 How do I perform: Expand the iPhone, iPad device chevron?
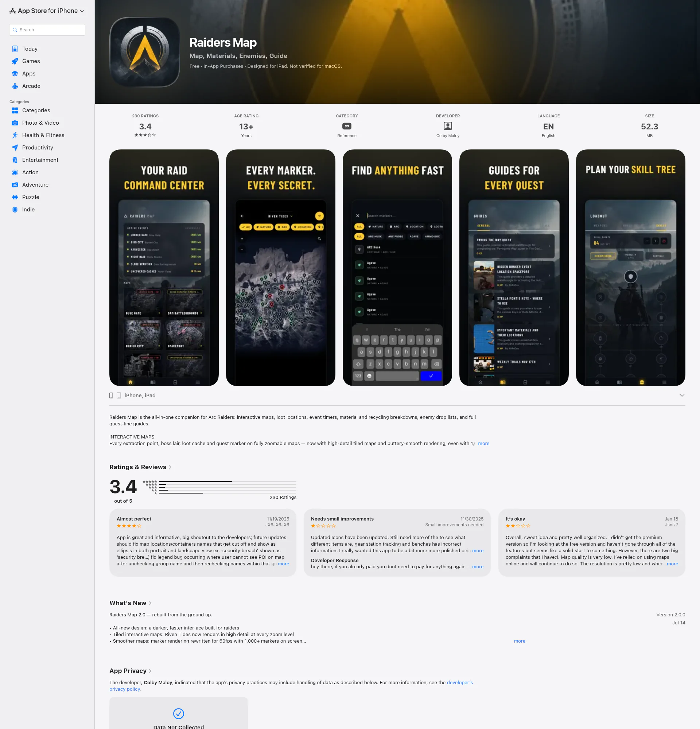click(682, 395)
